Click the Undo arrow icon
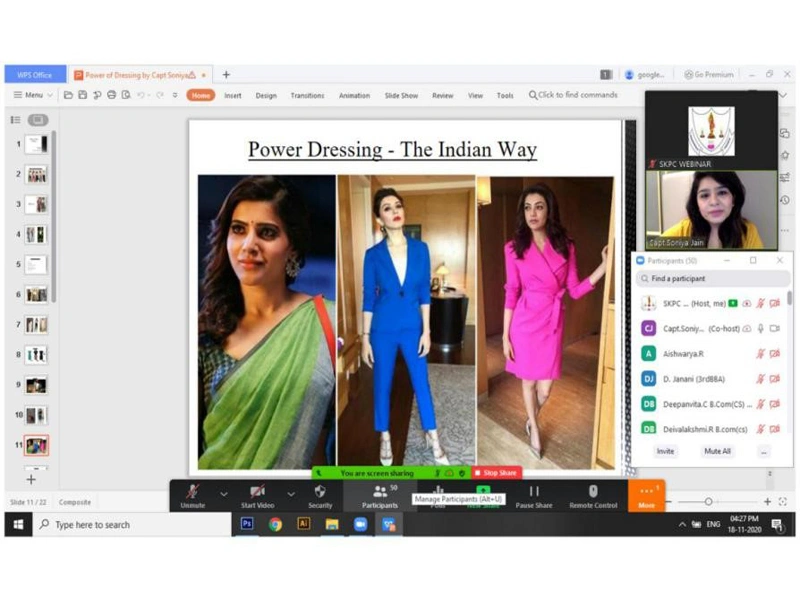 coord(141,95)
